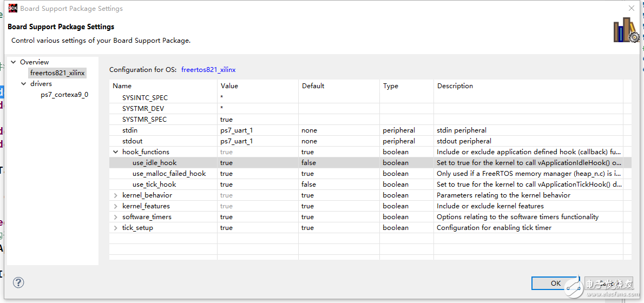Expand the kernel_features group
Image resolution: width=644 pixels, height=303 pixels.
pos(116,206)
